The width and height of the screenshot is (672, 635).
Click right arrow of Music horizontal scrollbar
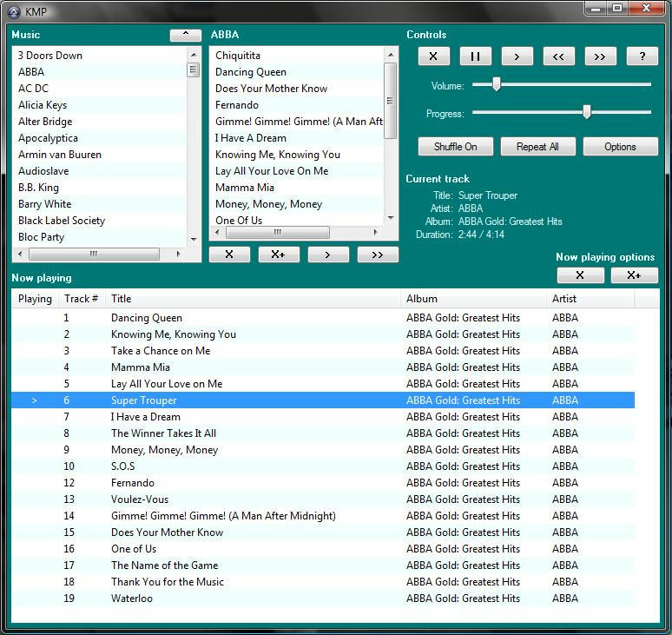(x=178, y=254)
